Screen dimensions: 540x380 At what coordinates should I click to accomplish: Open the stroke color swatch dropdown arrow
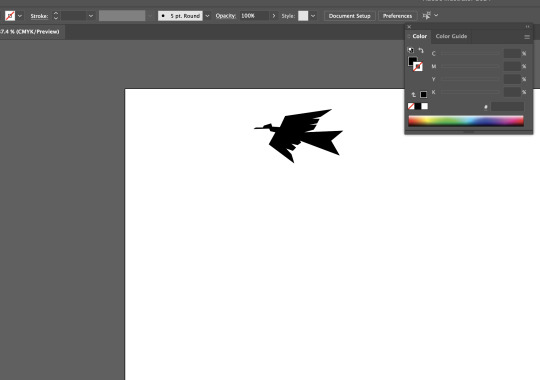[x=20, y=16]
